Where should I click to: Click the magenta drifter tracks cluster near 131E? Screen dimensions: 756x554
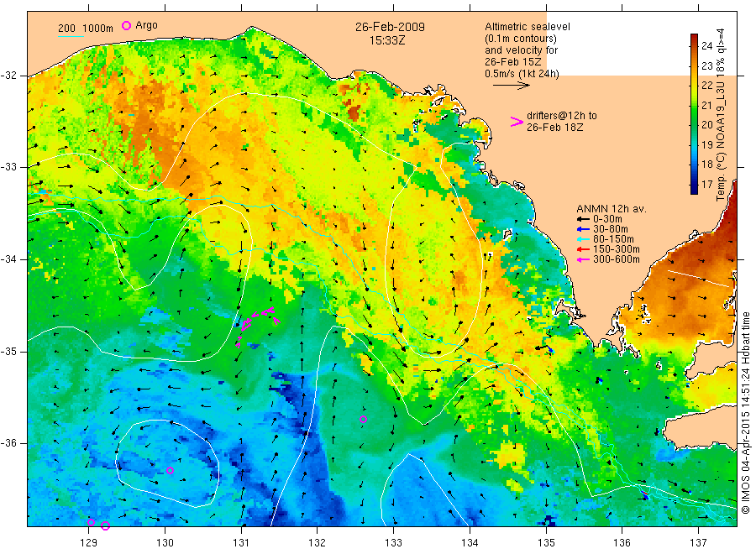[x=255, y=325]
